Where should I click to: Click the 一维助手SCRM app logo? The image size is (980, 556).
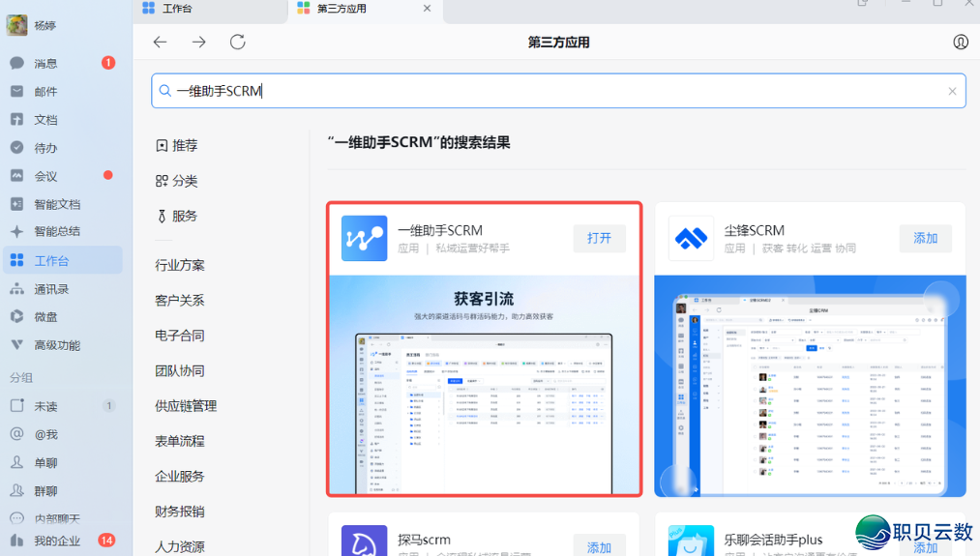click(365, 238)
